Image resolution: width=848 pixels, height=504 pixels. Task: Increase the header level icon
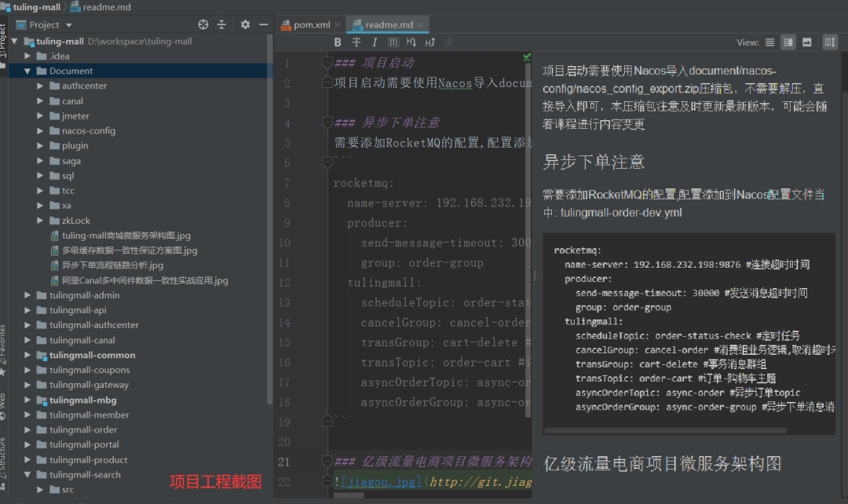tap(430, 42)
